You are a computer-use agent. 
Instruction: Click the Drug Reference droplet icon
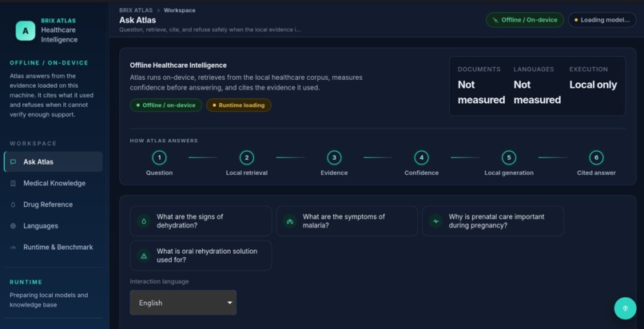(x=13, y=204)
